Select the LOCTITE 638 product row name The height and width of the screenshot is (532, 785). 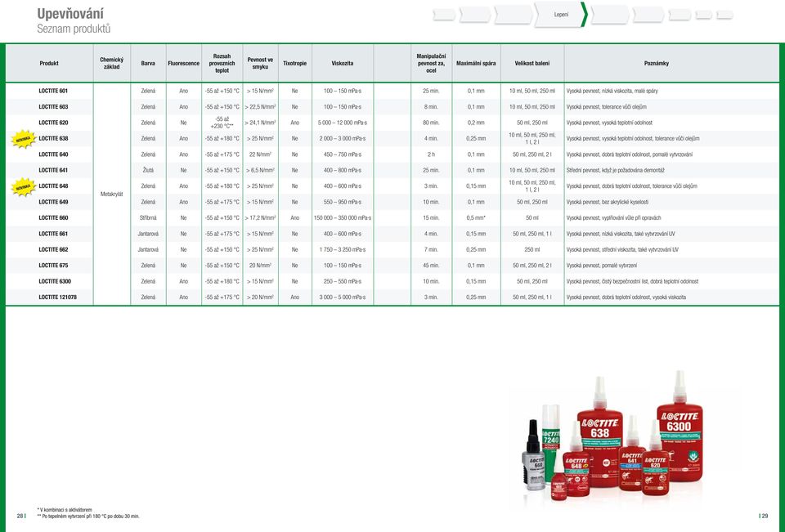53,139
